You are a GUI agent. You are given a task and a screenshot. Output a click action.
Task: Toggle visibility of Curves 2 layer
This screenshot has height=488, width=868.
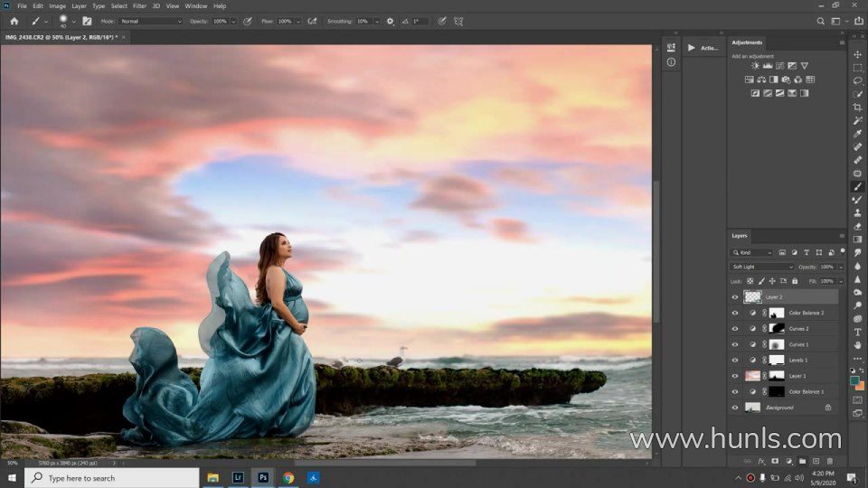(x=734, y=329)
